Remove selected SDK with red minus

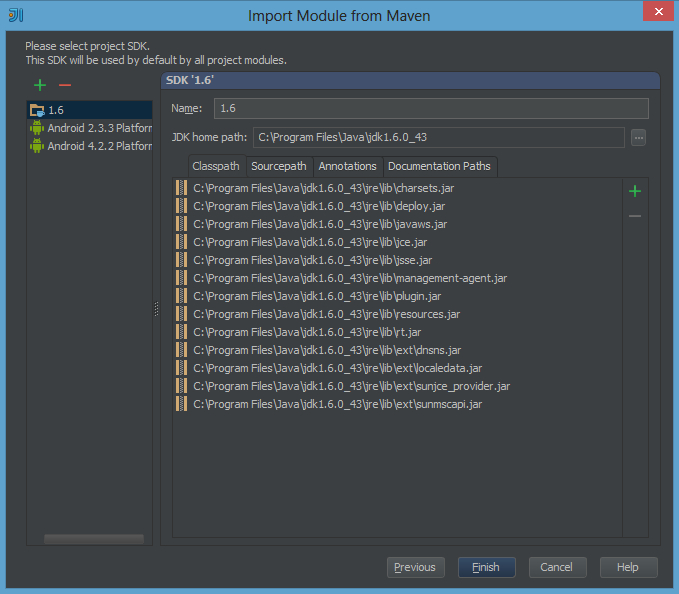(x=65, y=85)
